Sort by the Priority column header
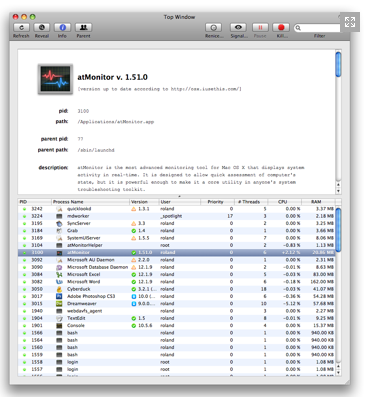Image resolution: width=370 pixels, height=397 pixels. click(x=217, y=202)
